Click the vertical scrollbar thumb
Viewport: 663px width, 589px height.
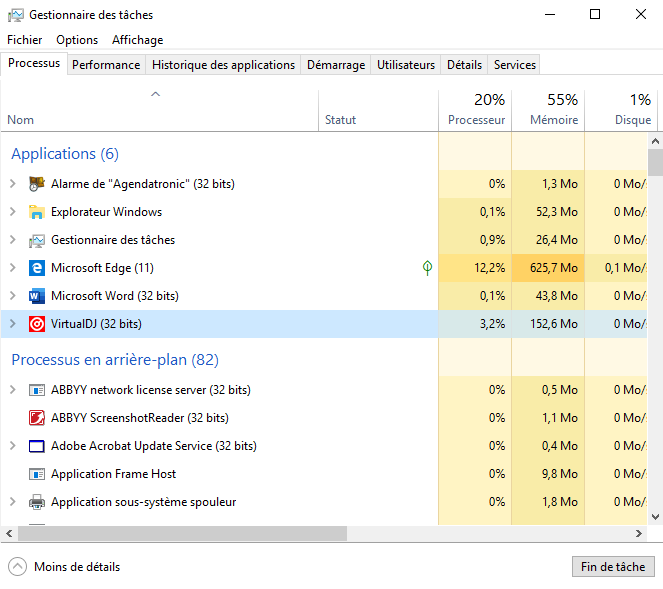point(655,162)
